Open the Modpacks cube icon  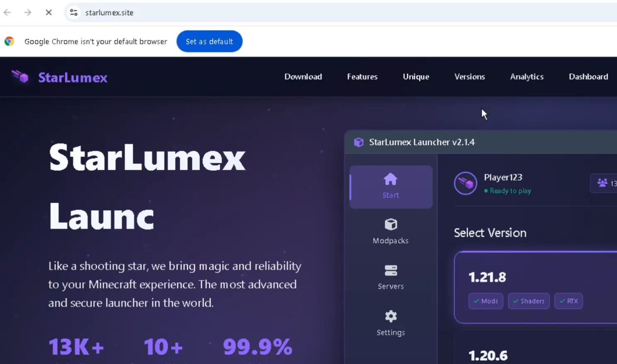[391, 224]
